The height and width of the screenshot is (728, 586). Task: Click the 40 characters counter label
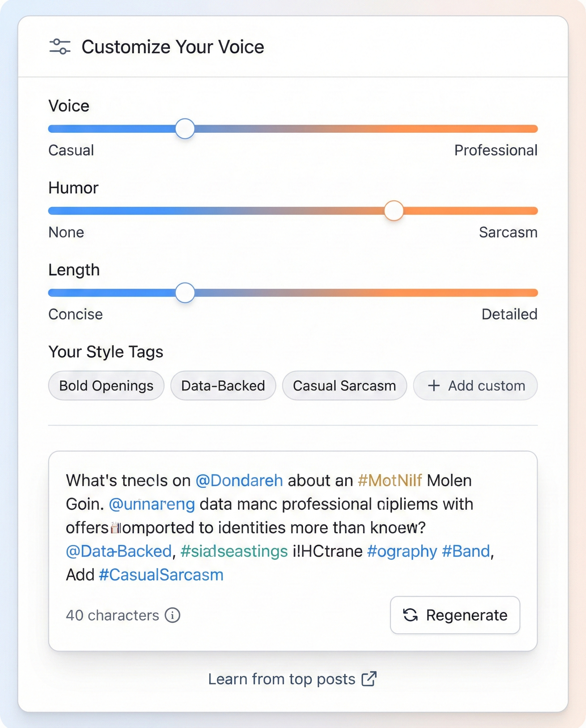pos(112,615)
